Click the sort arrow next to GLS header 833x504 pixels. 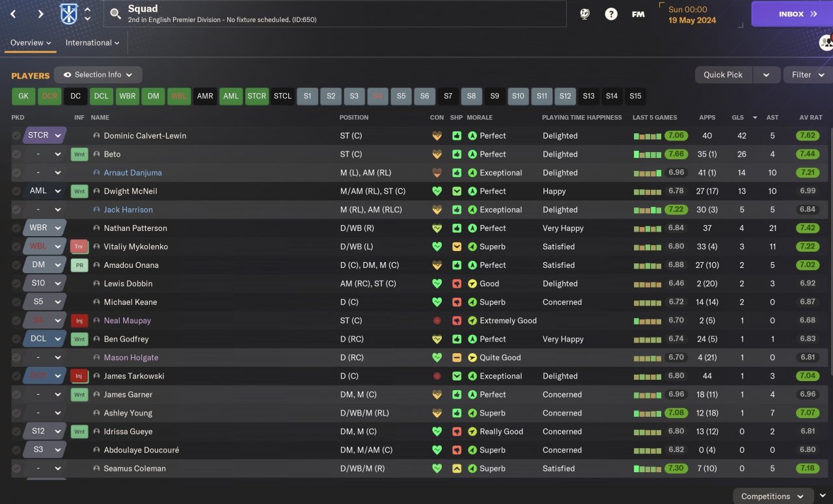click(x=755, y=118)
